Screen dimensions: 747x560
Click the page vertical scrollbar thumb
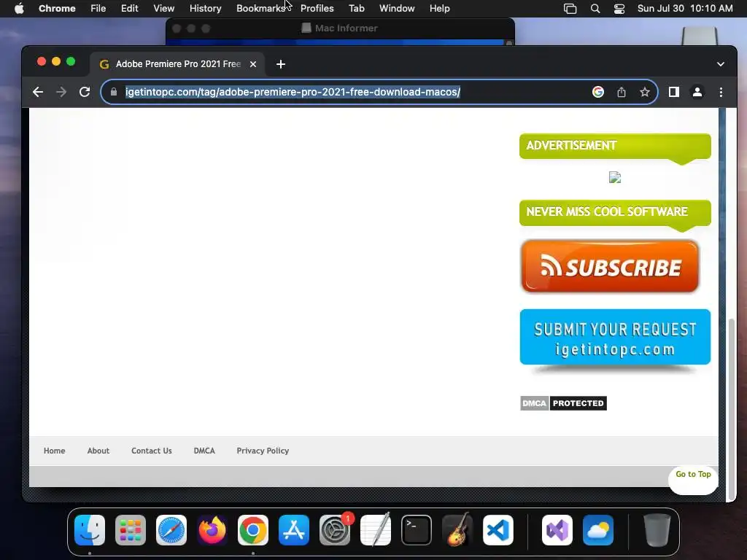(x=731, y=410)
